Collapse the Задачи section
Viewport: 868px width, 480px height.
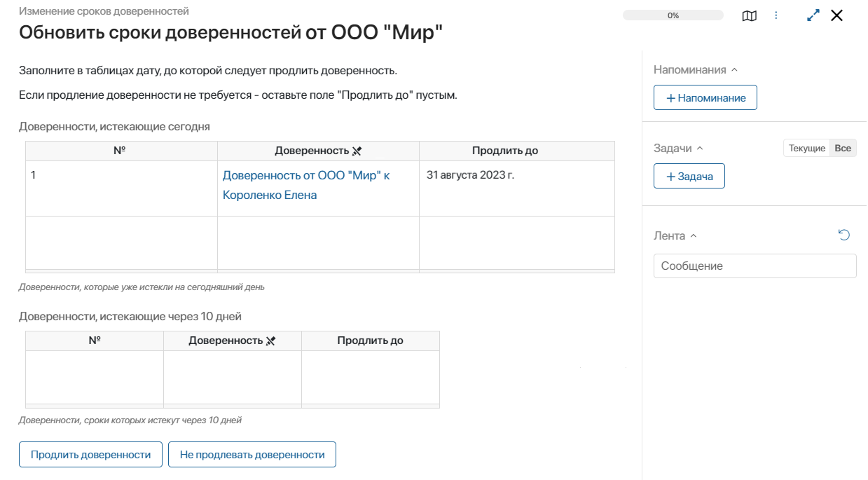pyautogui.click(x=699, y=149)
